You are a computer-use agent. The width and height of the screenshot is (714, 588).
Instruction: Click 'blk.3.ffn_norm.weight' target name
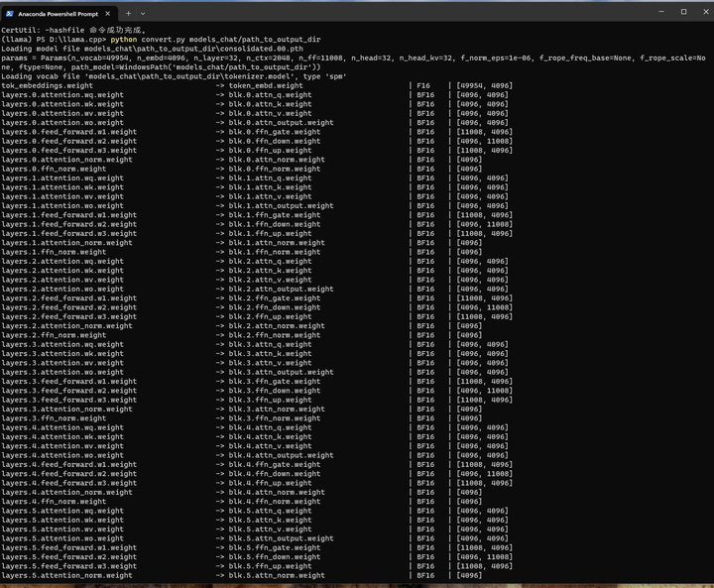click(x=275, y=418)
